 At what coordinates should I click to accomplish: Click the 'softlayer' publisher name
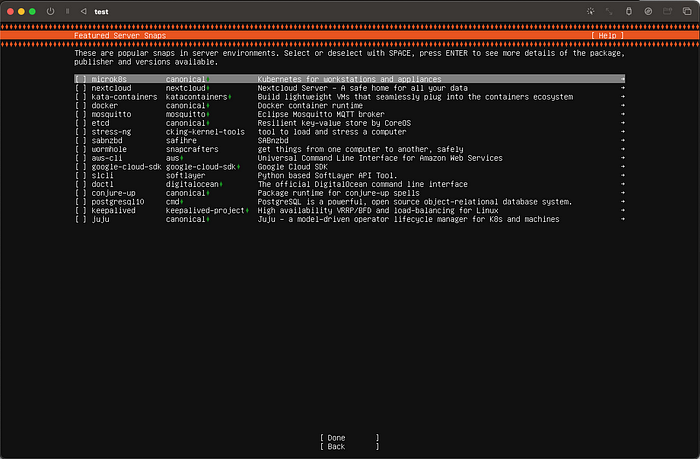point(185,175)
